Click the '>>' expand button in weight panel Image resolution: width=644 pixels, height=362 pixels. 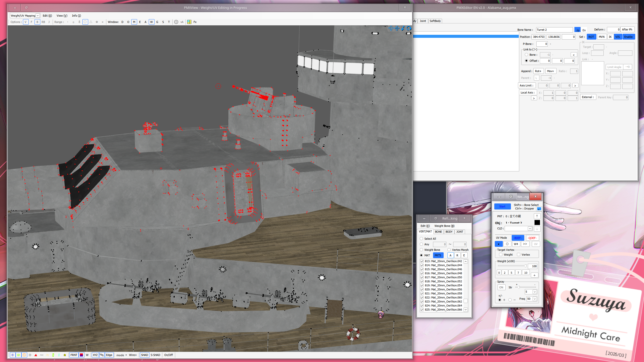coord(525,244)
